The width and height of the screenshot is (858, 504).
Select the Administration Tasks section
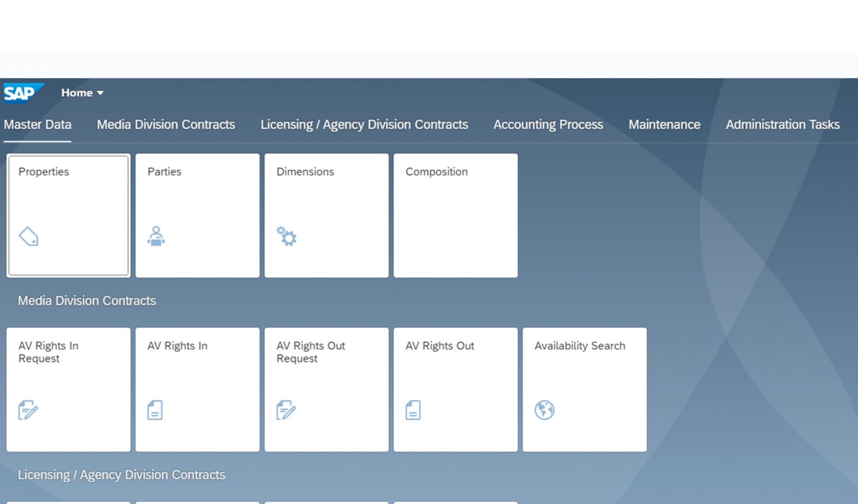coord(782,124)
